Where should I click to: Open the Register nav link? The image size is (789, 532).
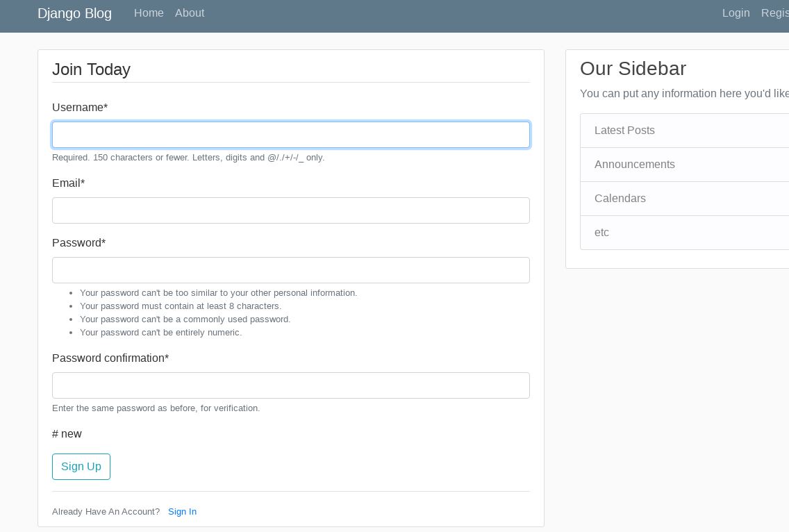(x=775, y=13)
